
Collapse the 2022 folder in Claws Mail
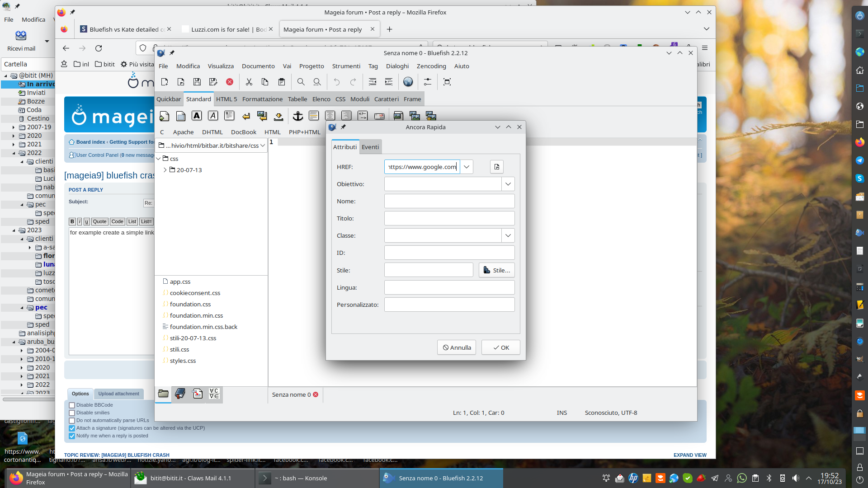point(14,153)
